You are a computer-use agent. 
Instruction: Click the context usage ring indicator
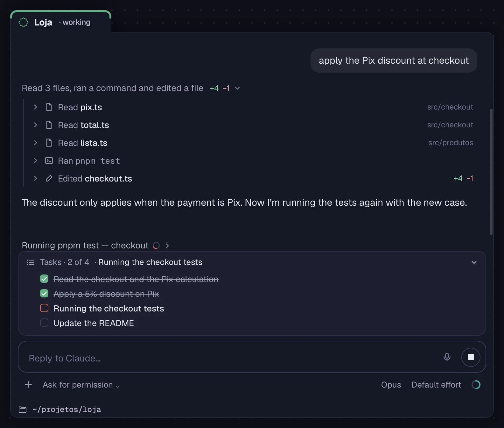coord(476,385)
